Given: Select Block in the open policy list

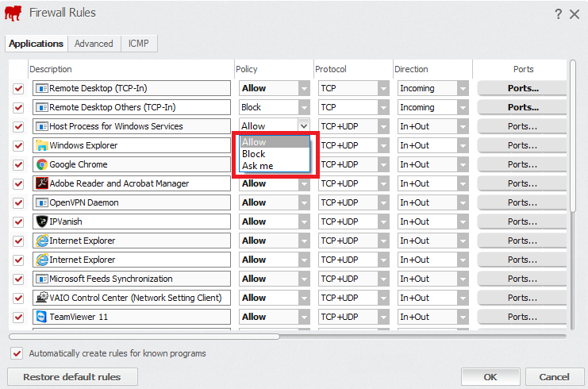Looking at the screenshot, I should tap(275, 154).
